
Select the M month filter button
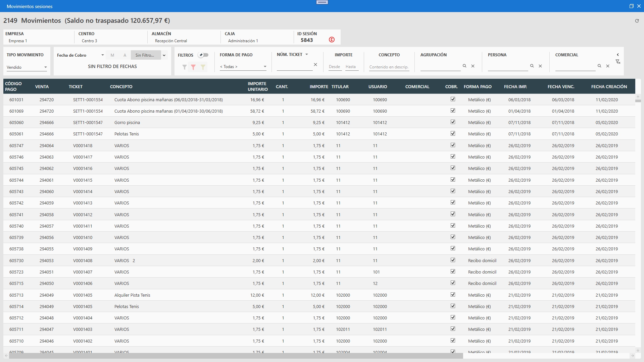[112, 55]
